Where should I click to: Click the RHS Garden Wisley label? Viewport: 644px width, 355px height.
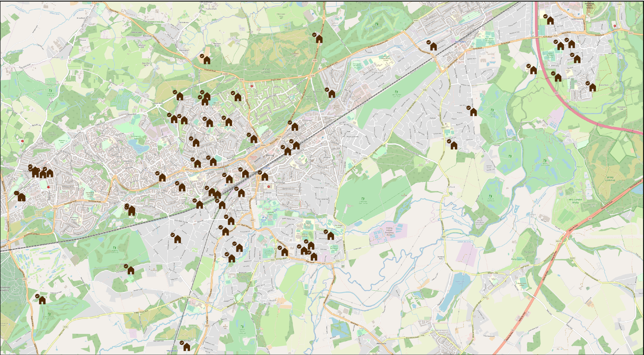[x=575, y=201]
